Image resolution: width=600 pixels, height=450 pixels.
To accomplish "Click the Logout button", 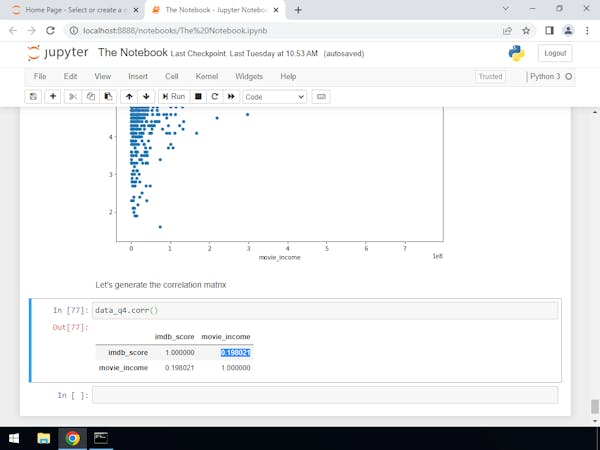I will point(555,53).
